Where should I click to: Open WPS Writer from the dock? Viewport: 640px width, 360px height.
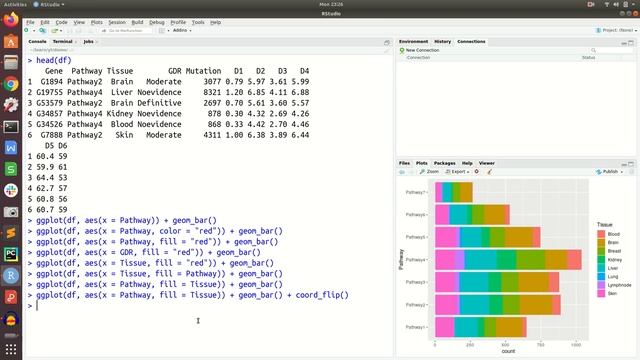click(11, 148)
